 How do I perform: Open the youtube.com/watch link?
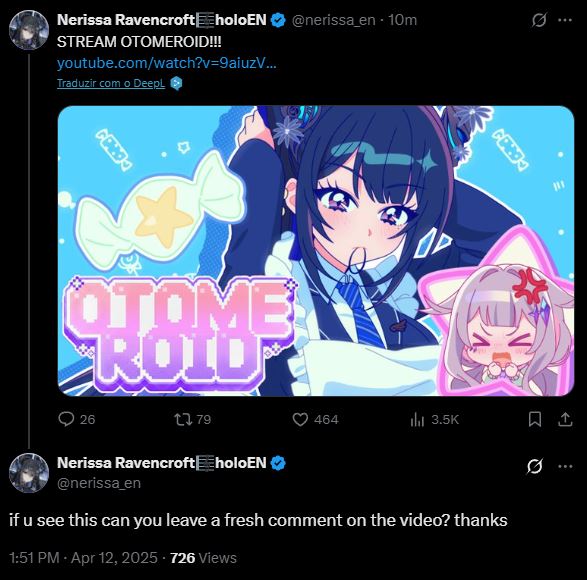167,63
